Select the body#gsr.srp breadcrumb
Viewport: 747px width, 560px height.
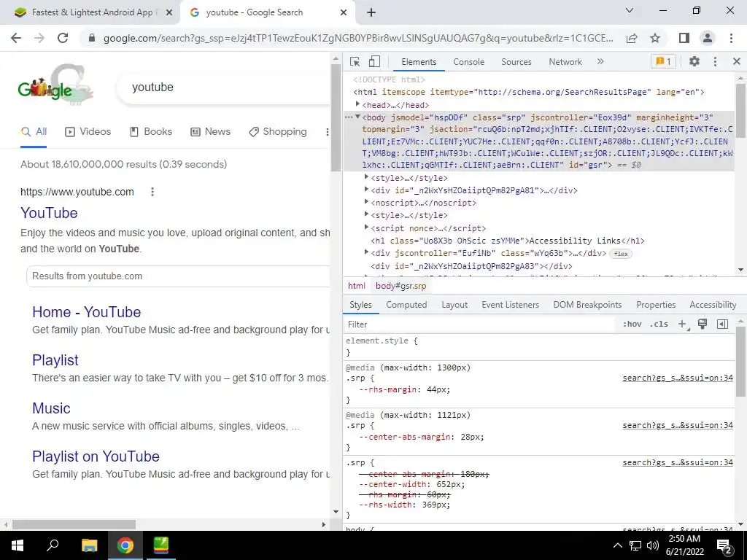(x=400, y=286)
